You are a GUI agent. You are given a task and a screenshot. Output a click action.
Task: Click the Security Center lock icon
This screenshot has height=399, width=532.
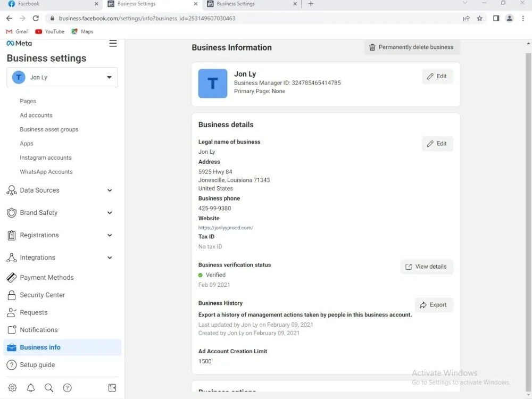(11, 295)
